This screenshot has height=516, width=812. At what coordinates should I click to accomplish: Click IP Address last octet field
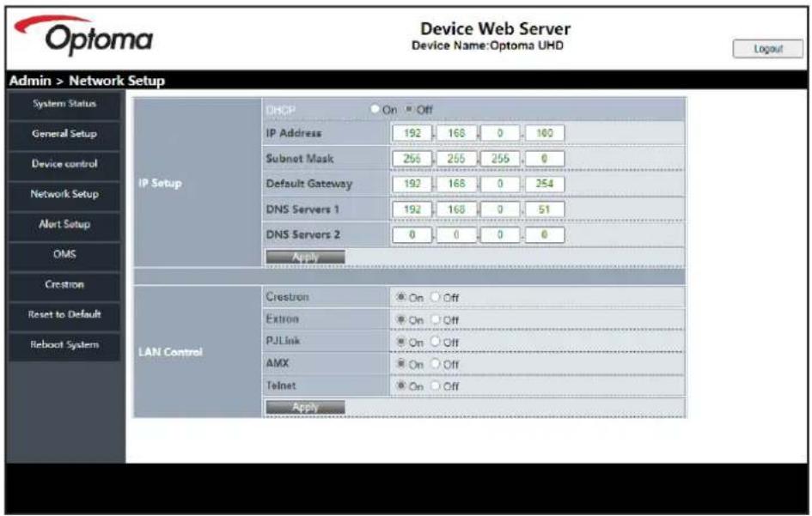pyautogui.click(x=544, y=133)
